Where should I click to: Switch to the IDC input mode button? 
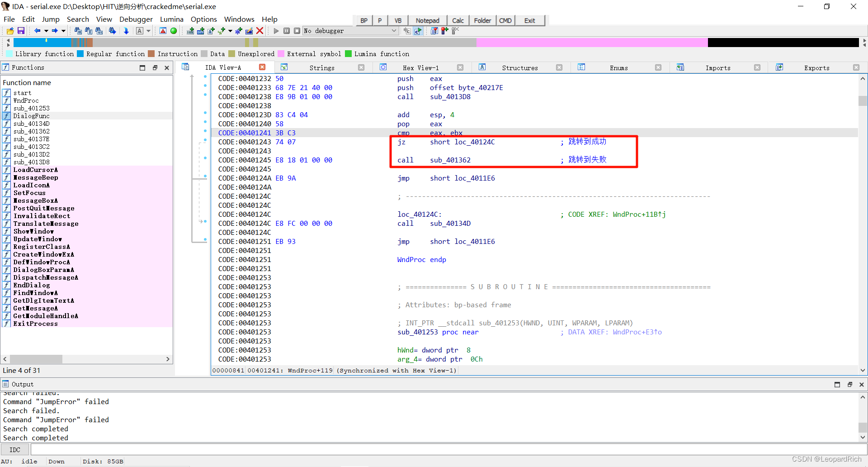coord(15,449)
